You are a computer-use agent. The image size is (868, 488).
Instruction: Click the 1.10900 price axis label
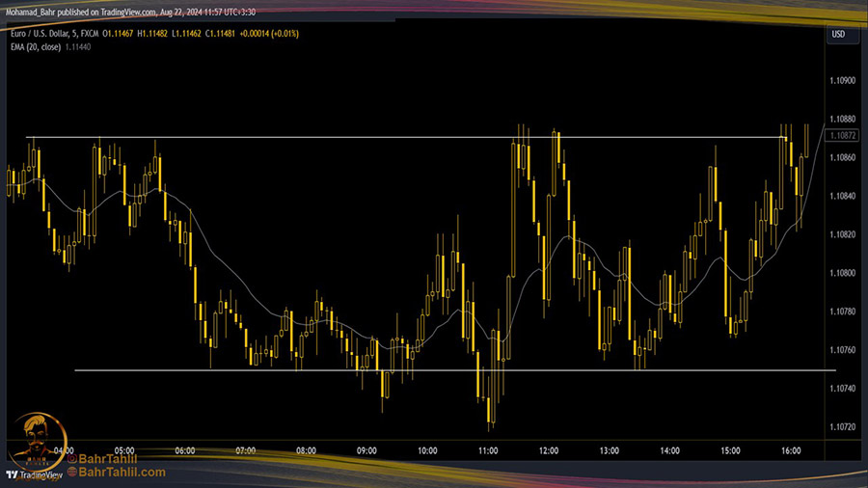[x=841, y=80]
